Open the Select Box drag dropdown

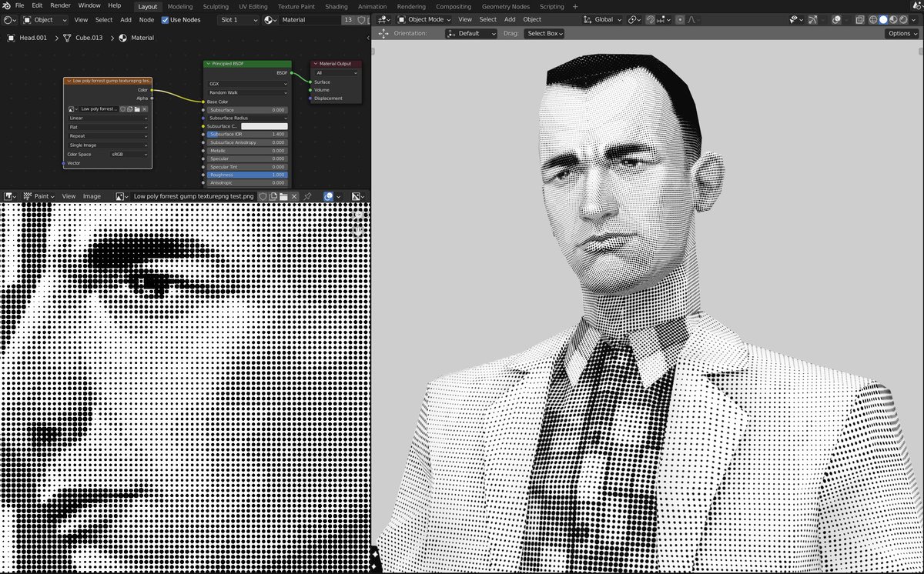[544, 33]
